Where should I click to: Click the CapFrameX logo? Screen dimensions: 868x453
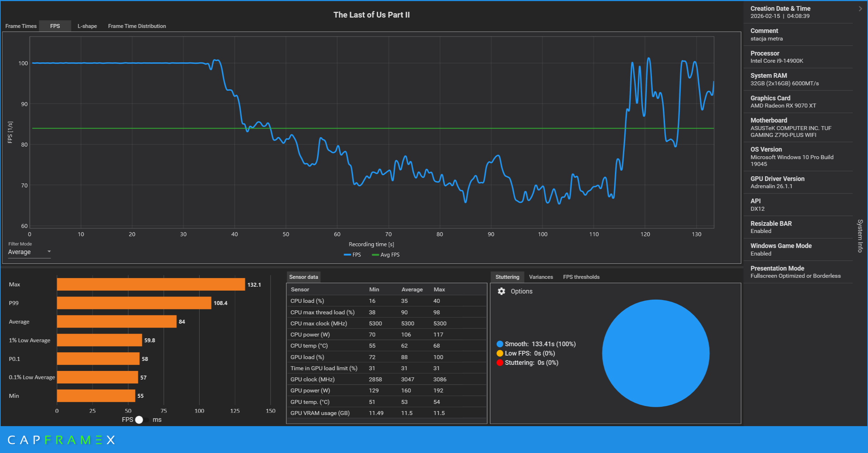[61, 440]
